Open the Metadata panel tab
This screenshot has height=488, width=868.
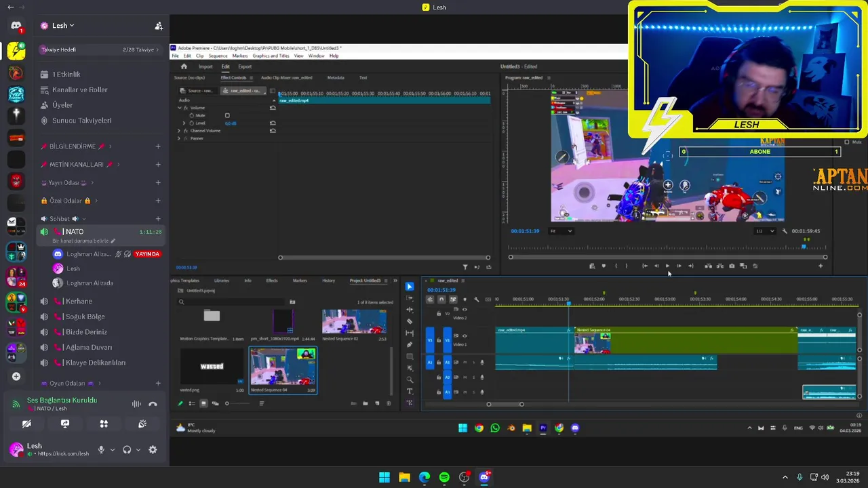point(336,78)
